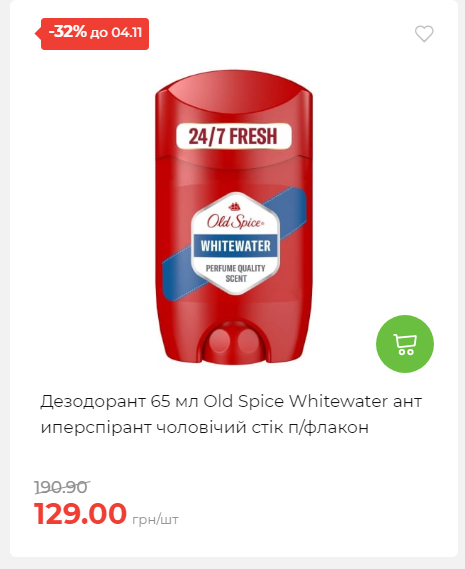Open the Old Spice Whitewater product image
465x569 pixels.
coord(234,217)
